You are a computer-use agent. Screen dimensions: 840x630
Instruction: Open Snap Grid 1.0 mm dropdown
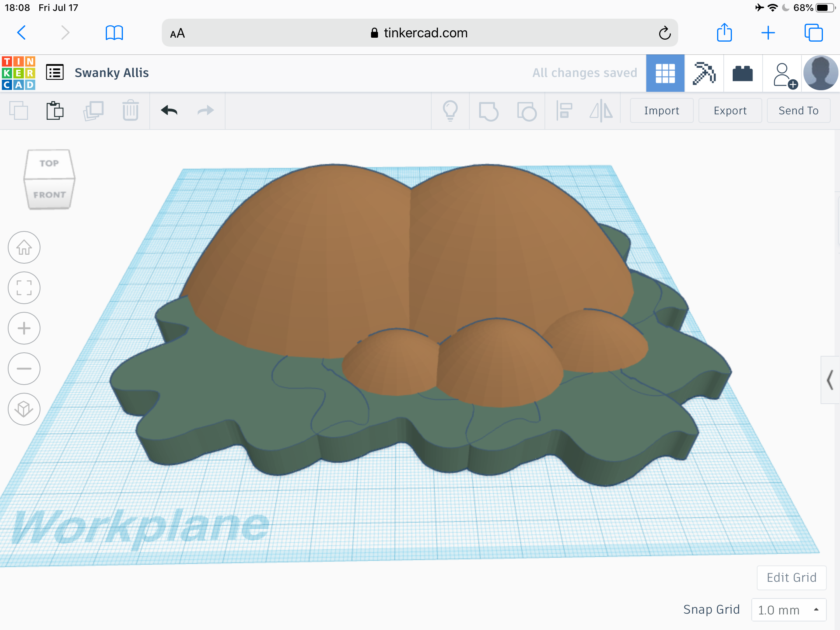tap(789, 610)
